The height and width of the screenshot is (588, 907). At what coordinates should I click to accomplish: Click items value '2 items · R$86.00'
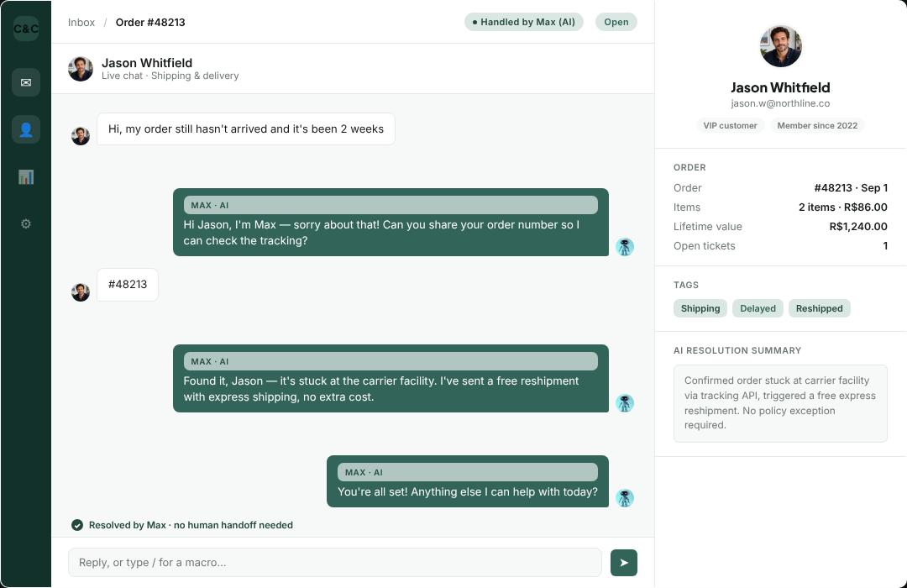pyautogui.click(x=843, y=207)
